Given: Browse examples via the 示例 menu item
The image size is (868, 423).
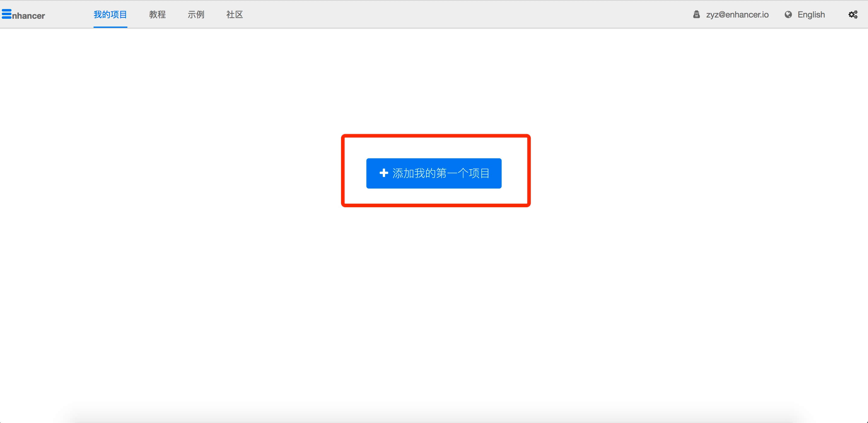Looking at the screenshot, I should [196, 15].
